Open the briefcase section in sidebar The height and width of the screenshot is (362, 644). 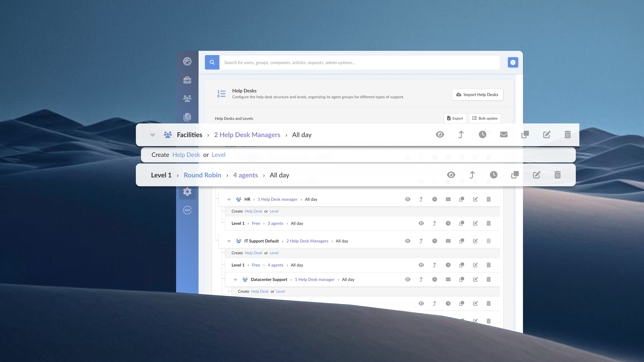point(187,80)
